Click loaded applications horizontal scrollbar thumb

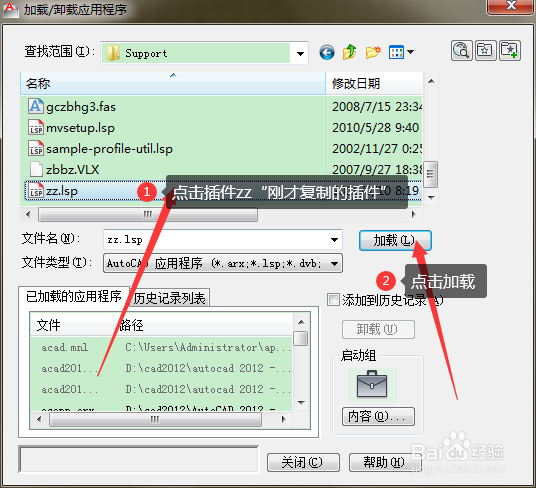pos(155,419)
